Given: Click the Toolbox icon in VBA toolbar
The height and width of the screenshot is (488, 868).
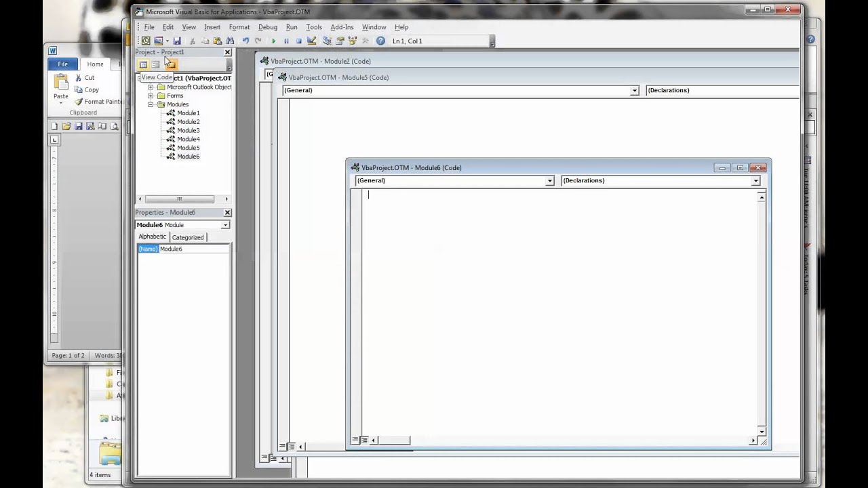Looking at the screenshot, I should [x=365, y=41].
